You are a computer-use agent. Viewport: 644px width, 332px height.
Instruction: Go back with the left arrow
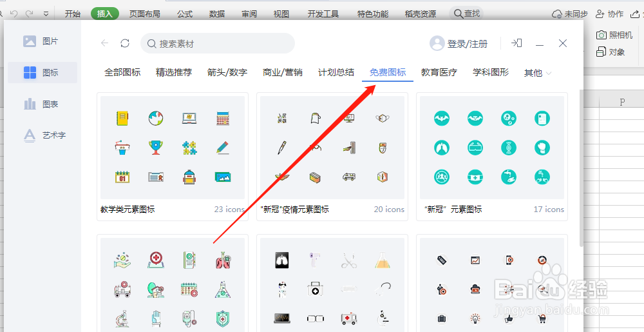tap(105, 43)
